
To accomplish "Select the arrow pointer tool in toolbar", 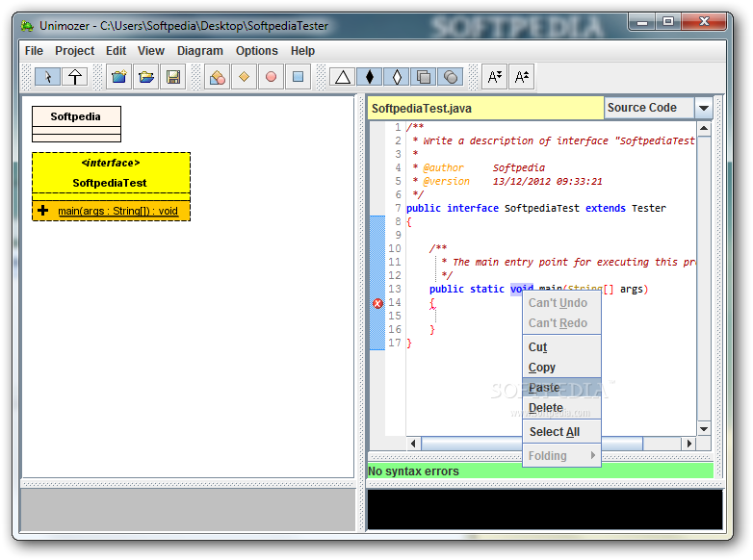I will coord(47,77).
